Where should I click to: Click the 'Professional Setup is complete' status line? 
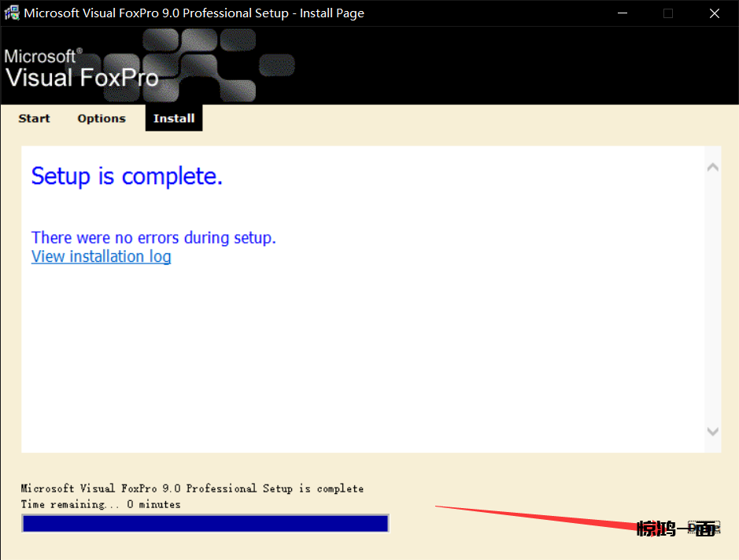click(x=192, y=488)
